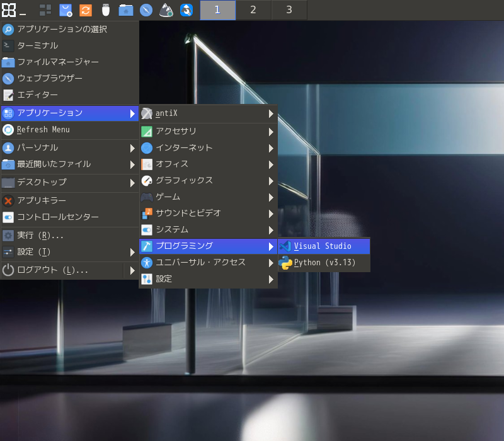Click the web browser compass icon in taskbar
Viewport: 504px width, 441px height.
(x=146, y=10)
